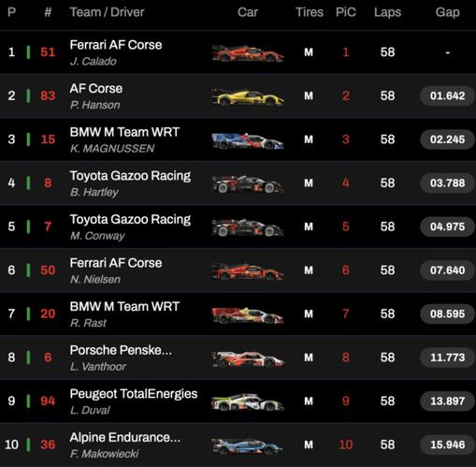Select Michelin M tire mark for car 51
Image resolution: width=476 pixels, height=467 pixels.
[309, 52]
